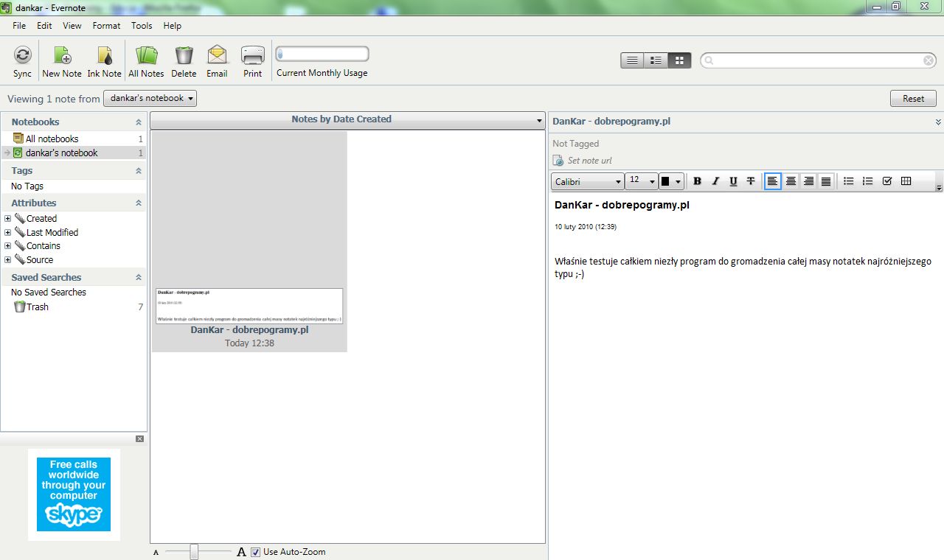Open the font size dropdown
The width and height of the screenshot is (944, 560).
641,181
